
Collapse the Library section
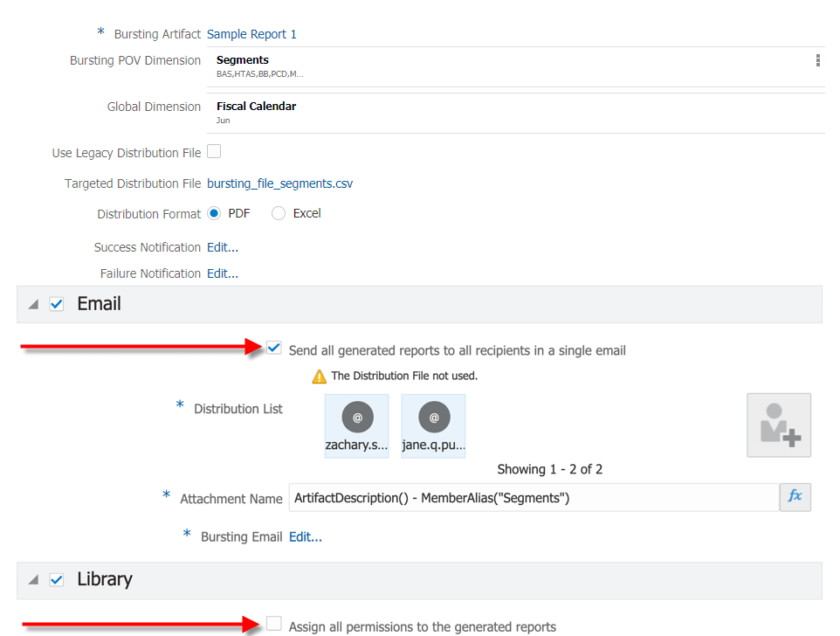click(x=34, y=579)
